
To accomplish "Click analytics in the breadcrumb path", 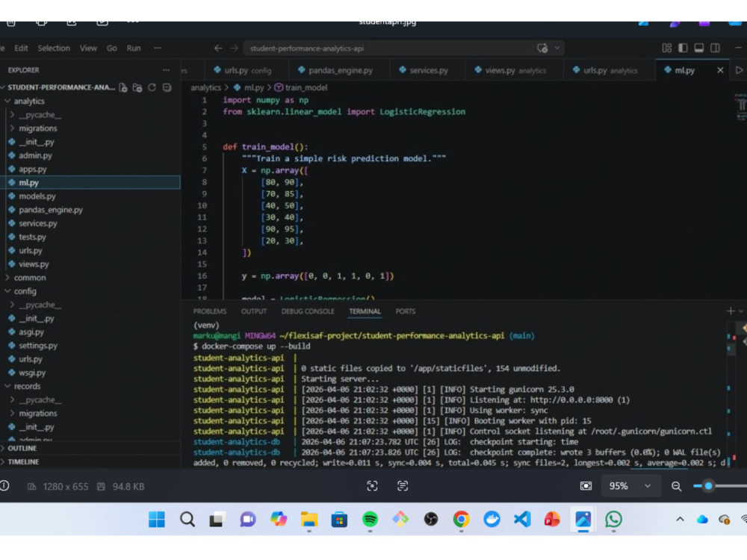I will click(x=205, y=87).
